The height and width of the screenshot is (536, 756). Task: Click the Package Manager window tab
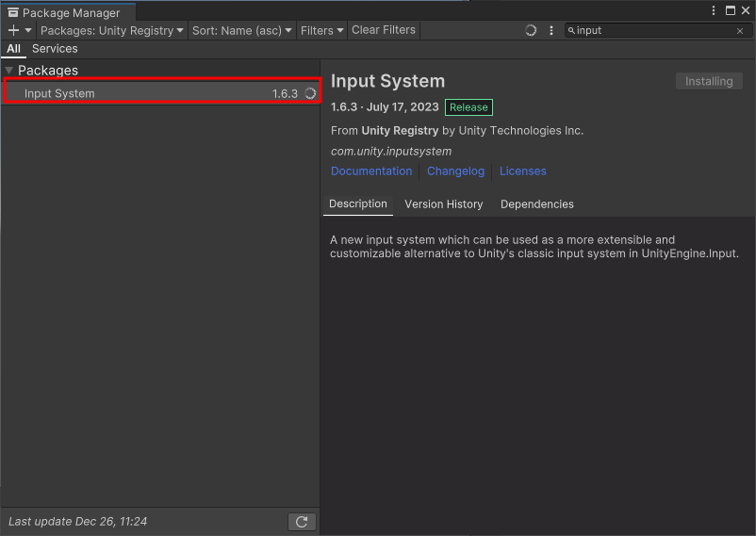69,12
